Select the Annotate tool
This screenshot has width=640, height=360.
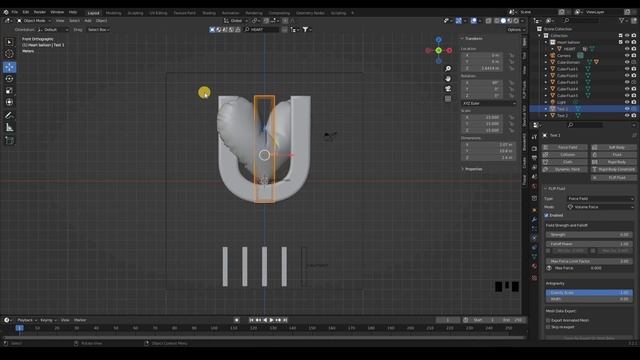click(x=9, y=116)
